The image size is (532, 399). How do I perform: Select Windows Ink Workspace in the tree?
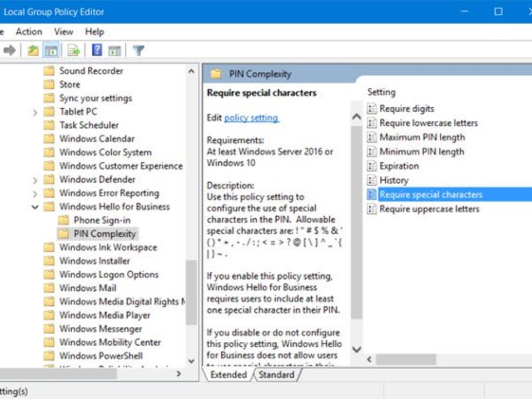point(108,247)
